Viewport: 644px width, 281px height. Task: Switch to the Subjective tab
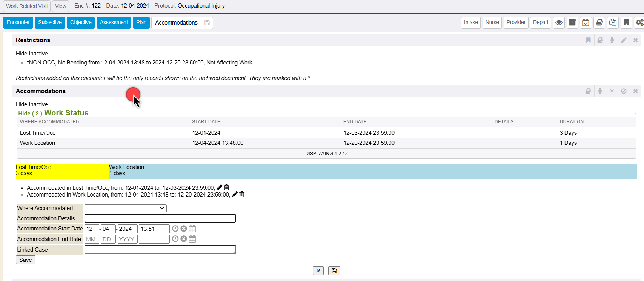(x=50, y=23)
